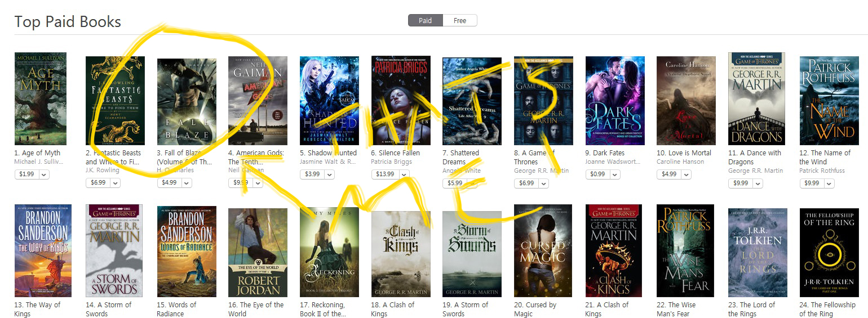Open the number 14 A Storm of Swords cover
The height and width of the screenshot is (318, 868).
tap(114, 251)
